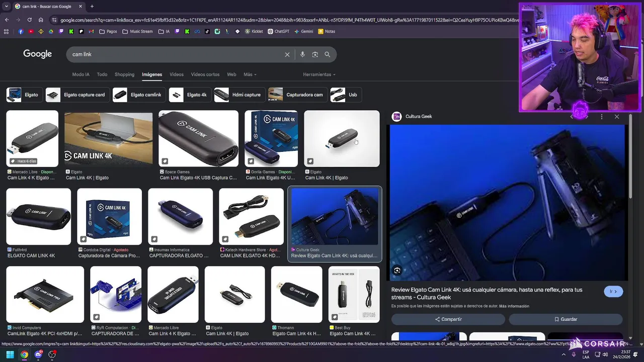Click the browser address bar URL

click(x=288, y=20)
